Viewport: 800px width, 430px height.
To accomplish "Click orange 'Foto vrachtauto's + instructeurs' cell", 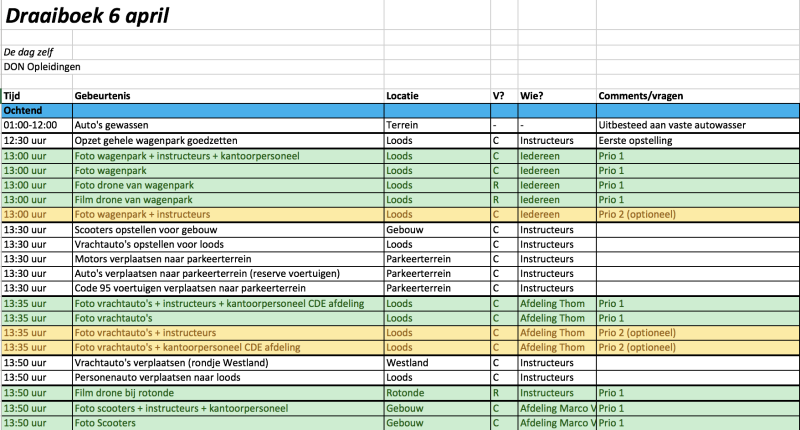I will pyautogui.click(x=228, y=333).
